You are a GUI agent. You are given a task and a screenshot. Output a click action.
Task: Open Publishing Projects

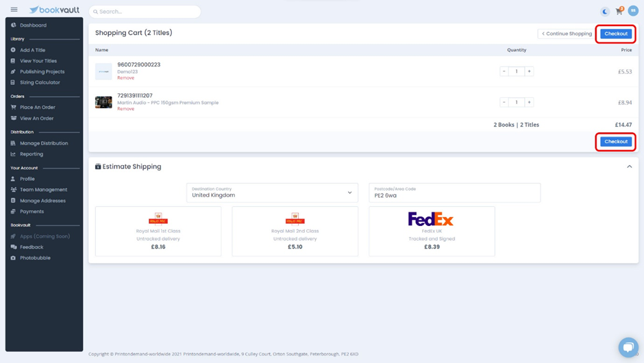[x=42, y=71]
